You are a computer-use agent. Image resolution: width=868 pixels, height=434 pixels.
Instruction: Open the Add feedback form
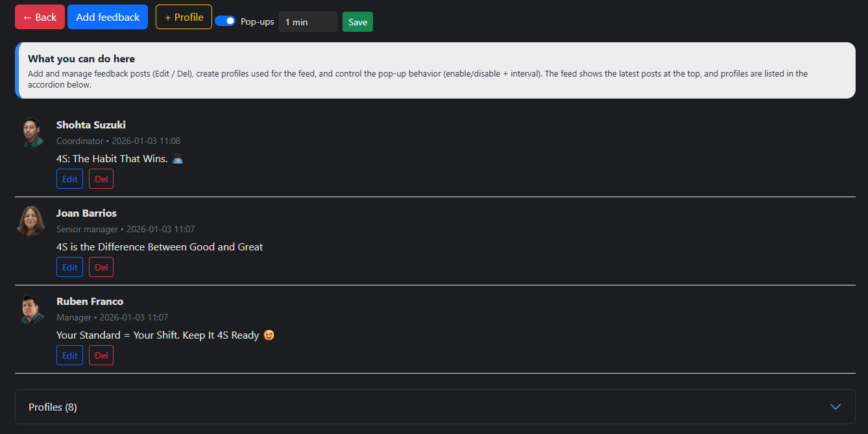[108, 17]
